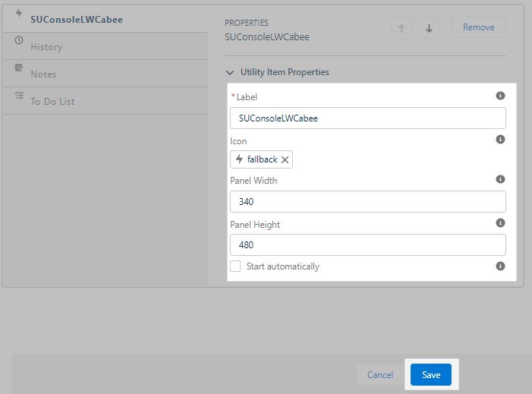Move the utility item down with the arrow
Image resolution: width=532 pixels, height=394 pixels.
[429, 28]
